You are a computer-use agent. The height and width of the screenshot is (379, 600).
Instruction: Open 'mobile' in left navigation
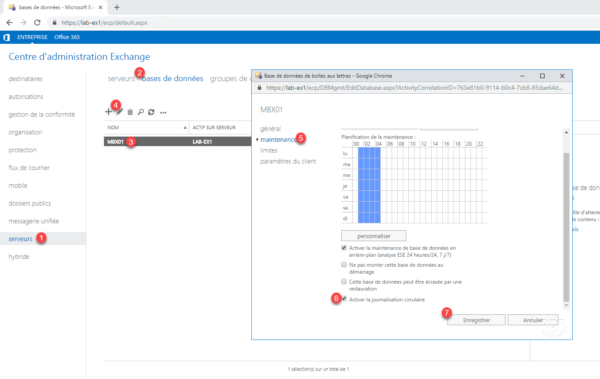[x=18, y=185]
